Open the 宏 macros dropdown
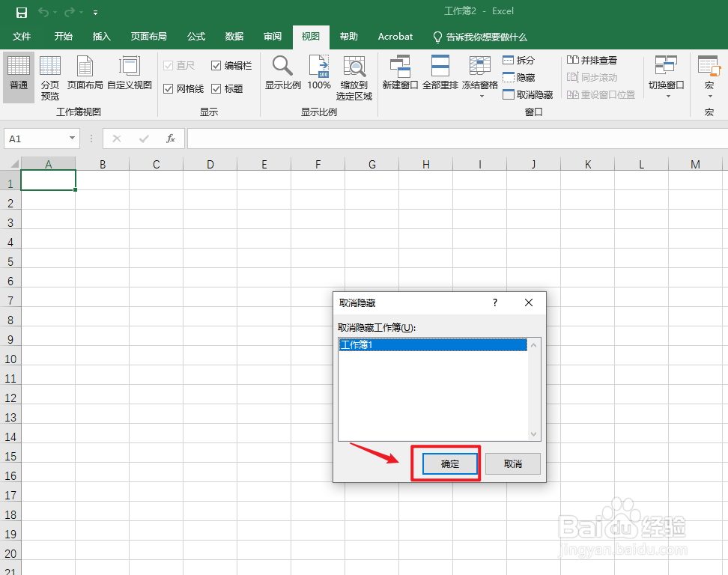The height and width of the screenshot is (575, 728). (x=709, y=77)
